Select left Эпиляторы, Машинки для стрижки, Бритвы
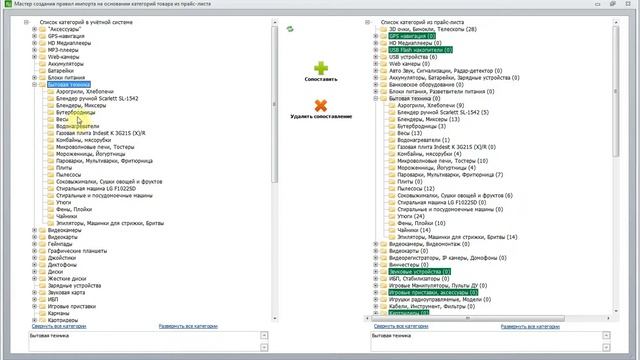 point(110,223)
